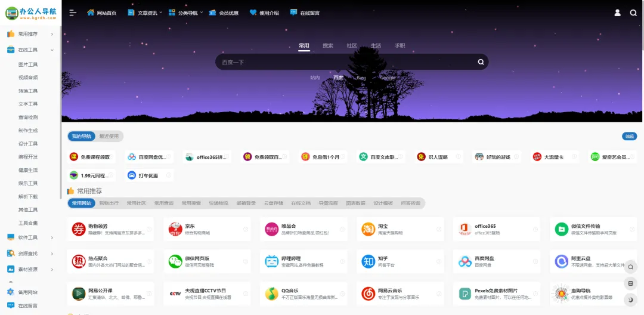Switch to 购物出行 tab

109,203
